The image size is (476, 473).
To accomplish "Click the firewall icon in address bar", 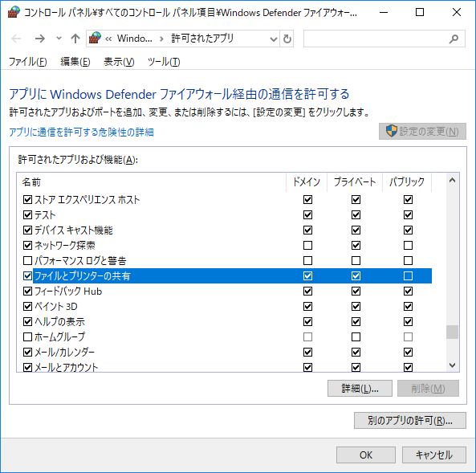I will pyautogui.click(x=95, y=39).
